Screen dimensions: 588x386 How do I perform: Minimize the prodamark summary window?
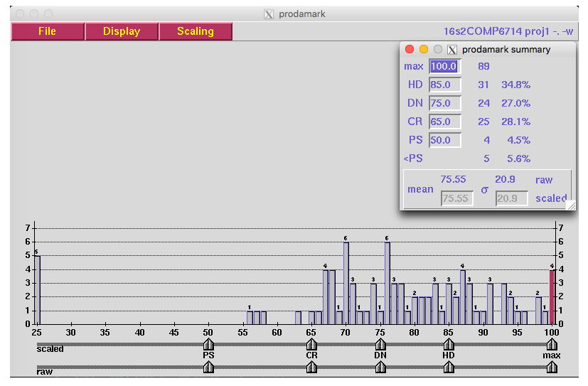[424, 49]
